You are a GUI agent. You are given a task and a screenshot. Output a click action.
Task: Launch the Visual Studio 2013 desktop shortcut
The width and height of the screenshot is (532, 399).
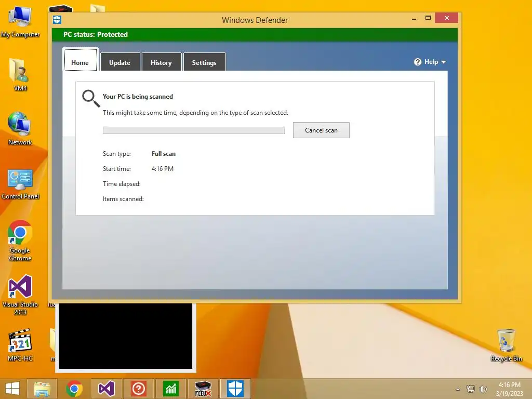tap(20, 295)
